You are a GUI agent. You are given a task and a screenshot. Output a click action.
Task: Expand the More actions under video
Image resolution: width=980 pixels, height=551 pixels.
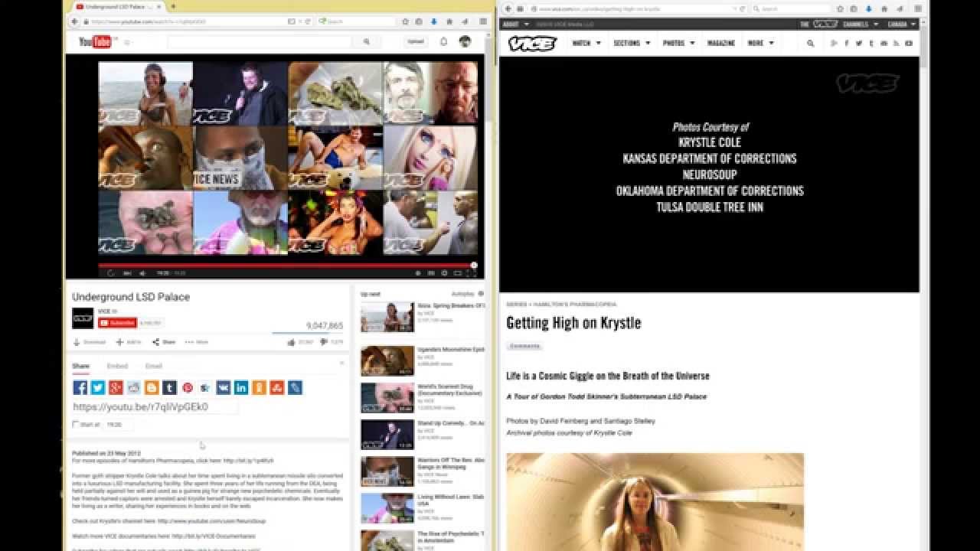(x=197, y=342)
